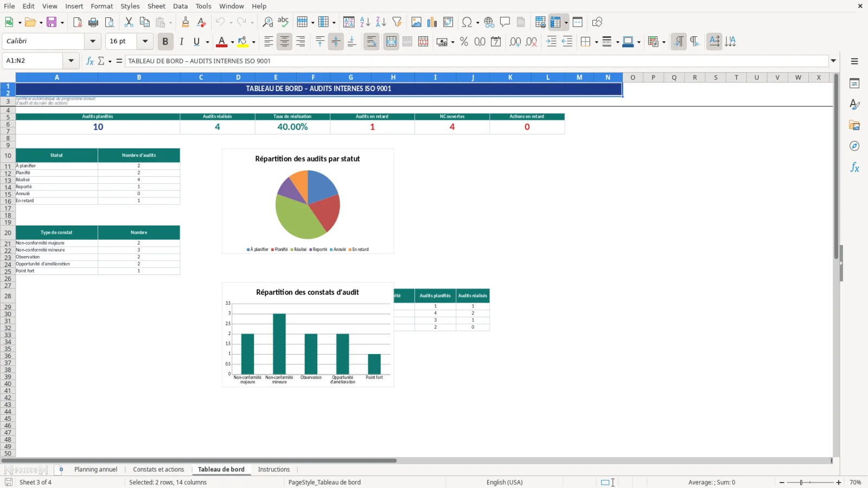
Task: Clone formatting paintbrush tool
Action: pos(186,22)
